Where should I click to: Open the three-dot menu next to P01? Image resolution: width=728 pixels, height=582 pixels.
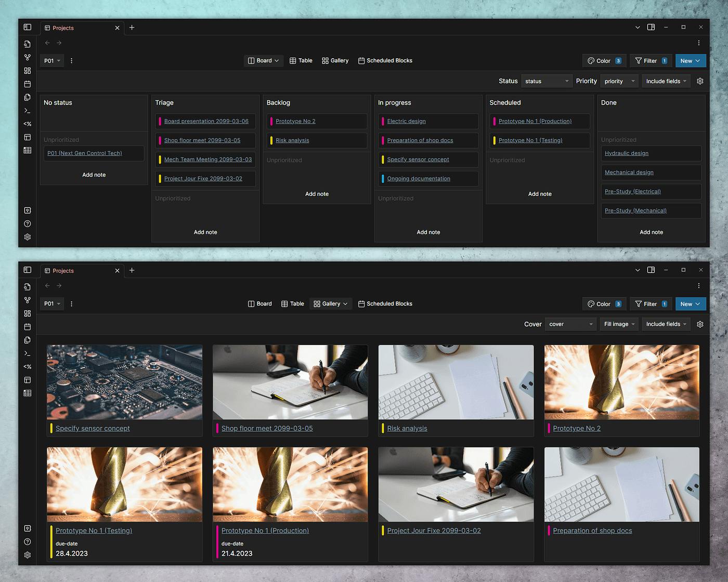[71, 60]
